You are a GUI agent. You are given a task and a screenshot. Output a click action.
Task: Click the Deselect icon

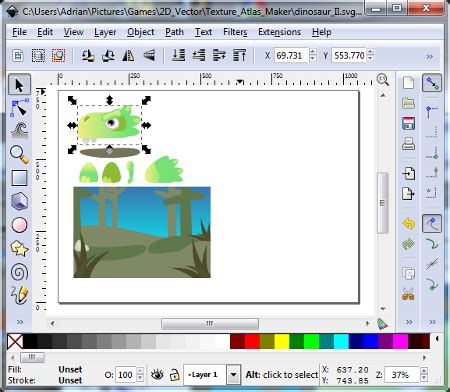point(58,56)
